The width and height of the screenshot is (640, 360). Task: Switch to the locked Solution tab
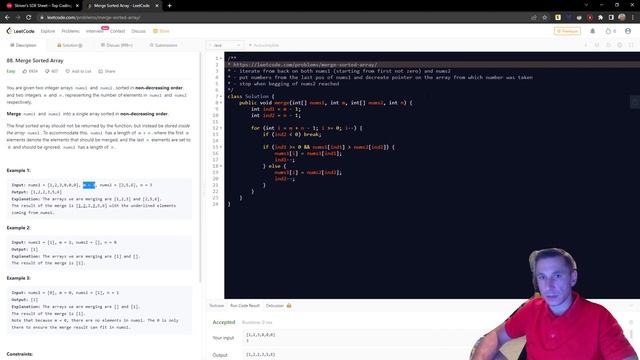pos(70,45)
